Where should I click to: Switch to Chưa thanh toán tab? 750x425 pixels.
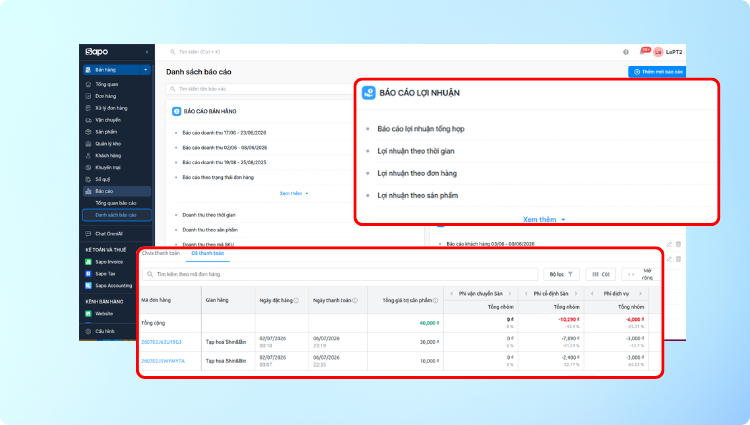(x=161, y=253)
